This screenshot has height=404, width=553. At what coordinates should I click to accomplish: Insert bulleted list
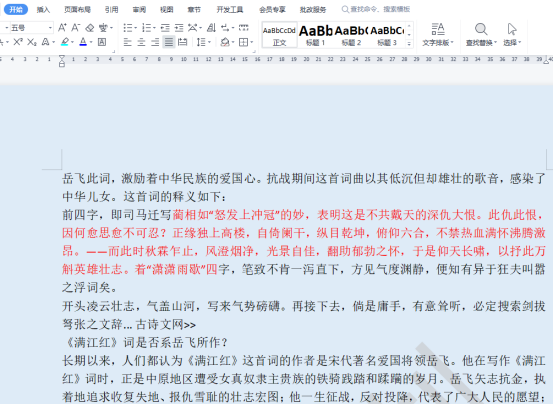pos(128,27)
